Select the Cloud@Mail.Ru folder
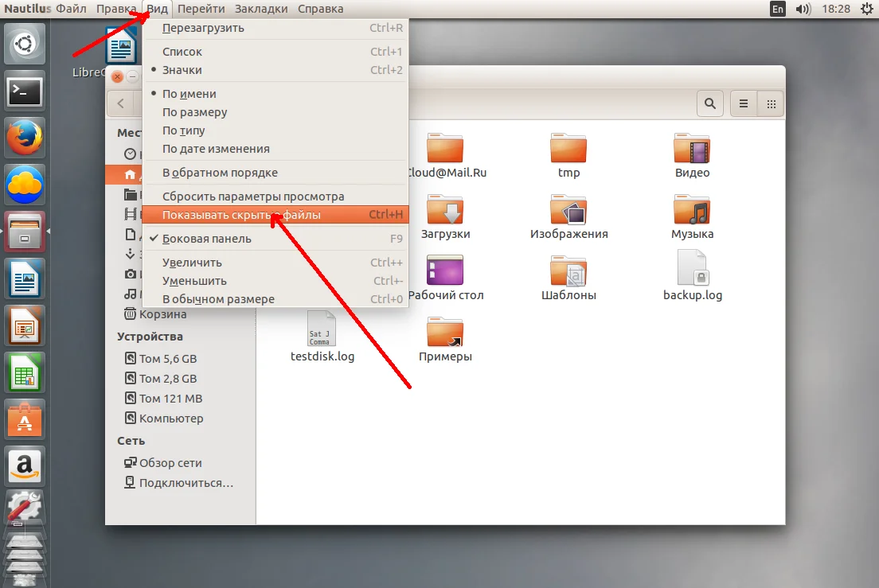Screen dimensions: 879x588 tap(446, 156)
